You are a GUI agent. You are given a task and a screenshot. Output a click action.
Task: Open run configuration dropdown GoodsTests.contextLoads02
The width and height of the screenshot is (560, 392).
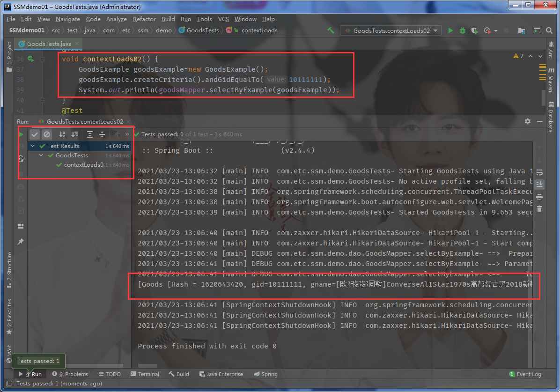pos(391,31)
